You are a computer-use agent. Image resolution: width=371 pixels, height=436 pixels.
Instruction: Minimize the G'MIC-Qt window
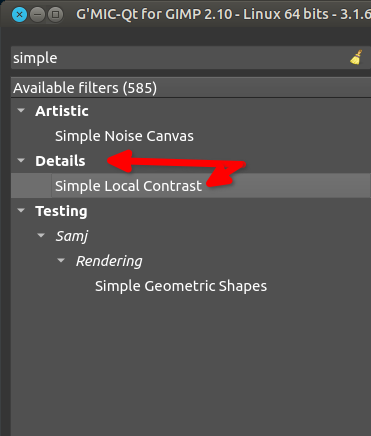(38, 15)
